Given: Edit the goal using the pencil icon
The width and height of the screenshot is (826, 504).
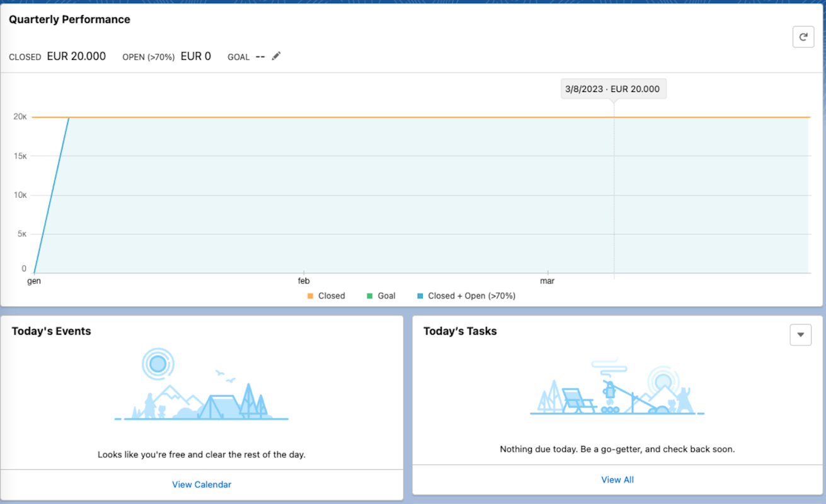Looking at the screenshot, I should (276, 56).
